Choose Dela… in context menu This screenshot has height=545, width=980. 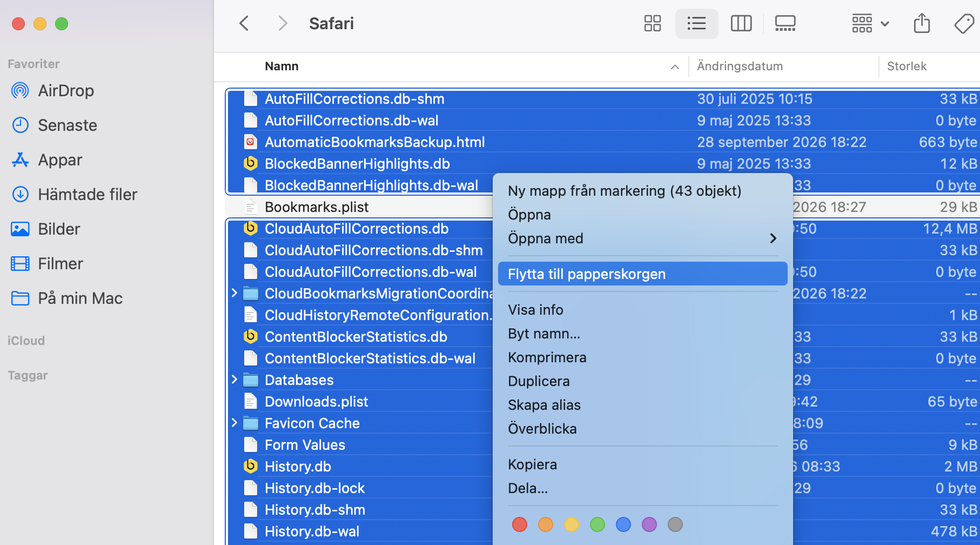[x=642, y=488]
